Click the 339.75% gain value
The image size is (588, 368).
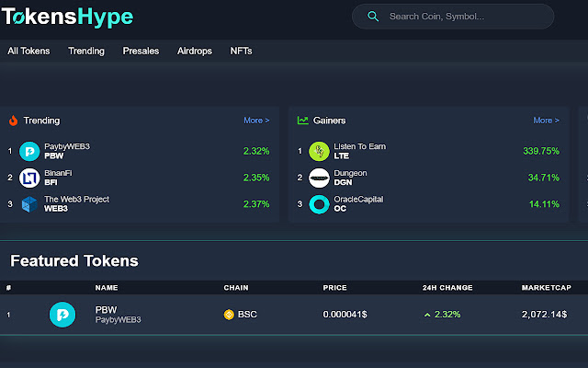[541, 151]
